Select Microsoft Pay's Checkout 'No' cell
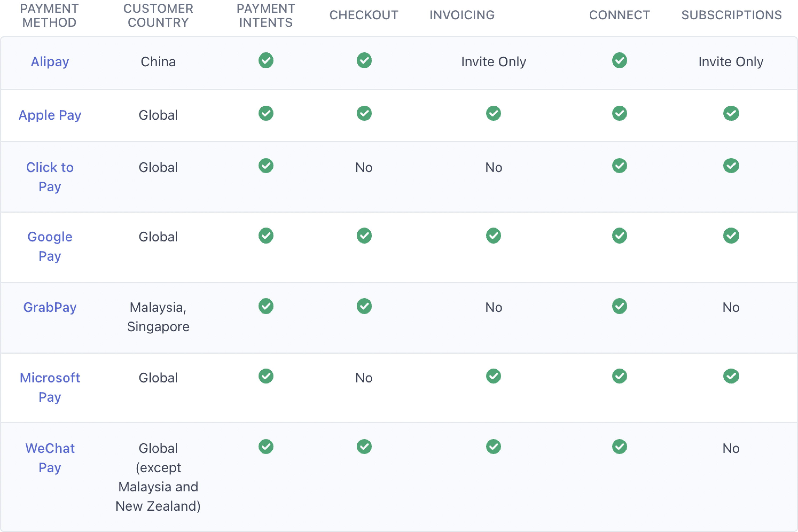This screenshot has height=532, width=798. coord(364,378)
